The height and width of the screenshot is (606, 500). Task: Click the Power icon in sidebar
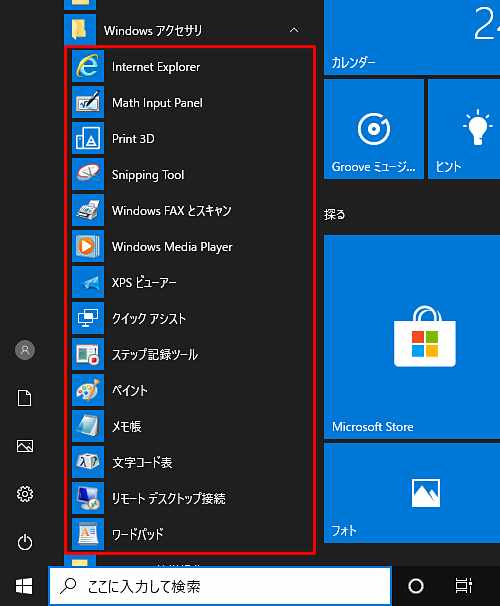[x=25, y=542]
